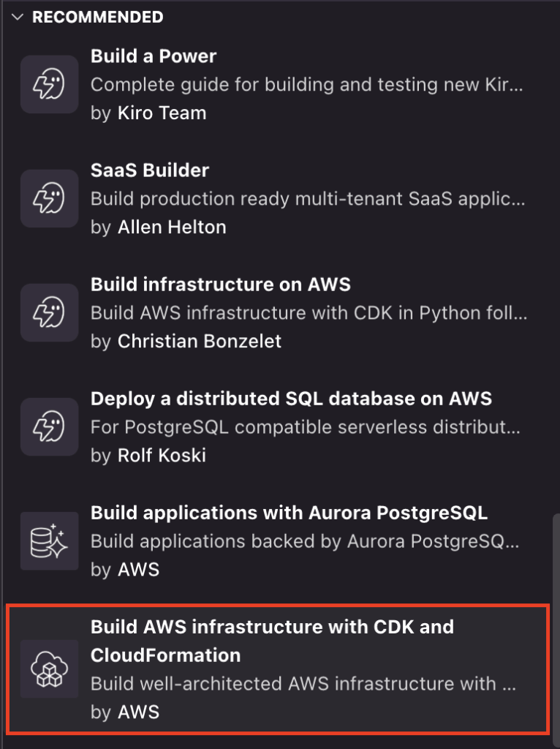This screenshot has width=560, height=749.
Task: Click the Build infrastructure on AWS icon
Action: pos(50,312)
